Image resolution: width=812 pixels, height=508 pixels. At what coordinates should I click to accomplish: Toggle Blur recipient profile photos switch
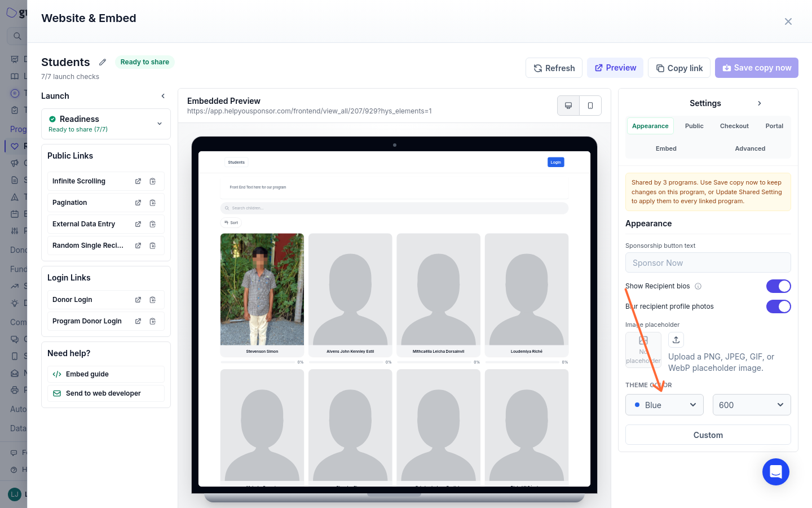[779, 306]
